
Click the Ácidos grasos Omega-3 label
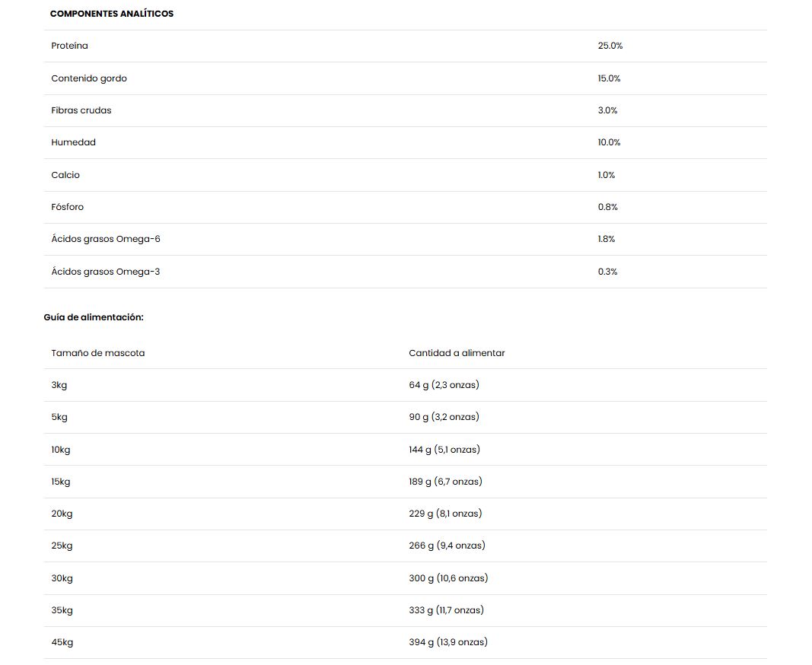coord(106,272)
